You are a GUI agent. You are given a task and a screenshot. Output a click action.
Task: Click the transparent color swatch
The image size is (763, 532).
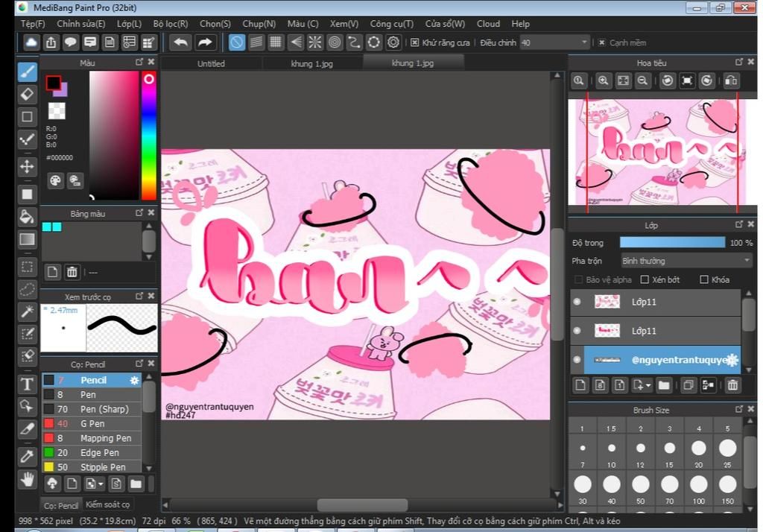57,111
